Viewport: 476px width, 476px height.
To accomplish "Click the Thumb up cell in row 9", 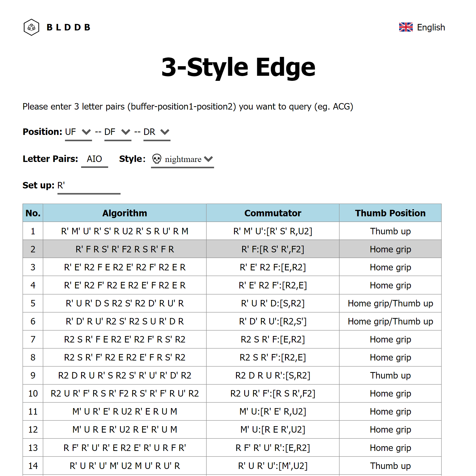I will [x=390, y=375].
